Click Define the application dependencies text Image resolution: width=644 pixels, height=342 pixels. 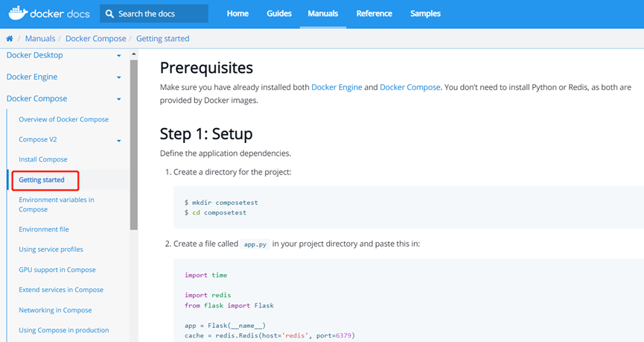[x=226, y=153]
